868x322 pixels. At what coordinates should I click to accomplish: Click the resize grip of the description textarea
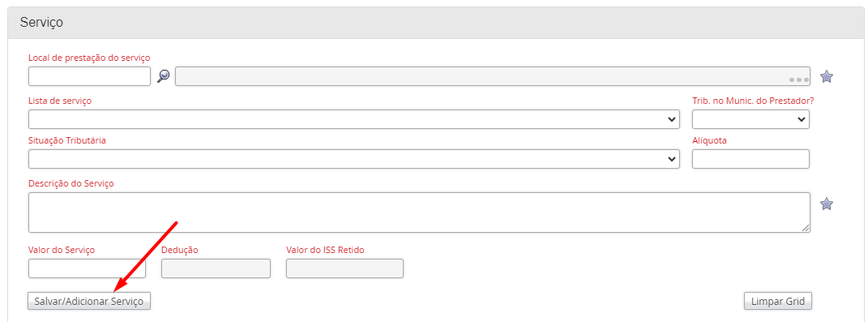805,227
